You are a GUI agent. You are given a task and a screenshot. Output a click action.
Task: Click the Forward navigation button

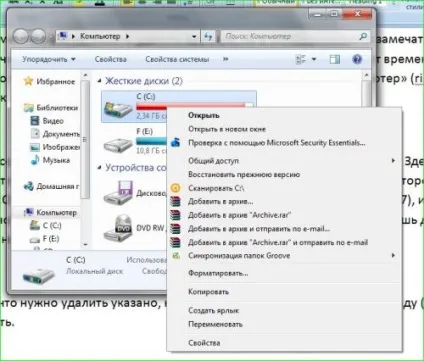[38, 36]
